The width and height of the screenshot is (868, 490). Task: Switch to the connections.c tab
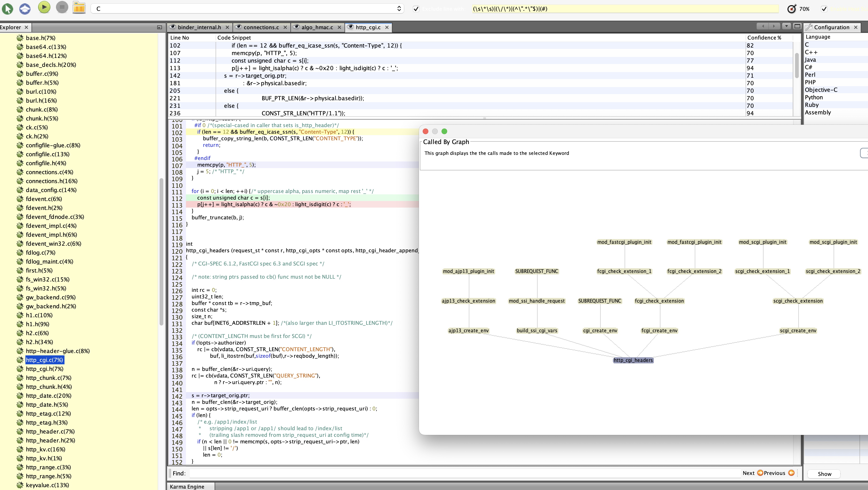[261, 27]
